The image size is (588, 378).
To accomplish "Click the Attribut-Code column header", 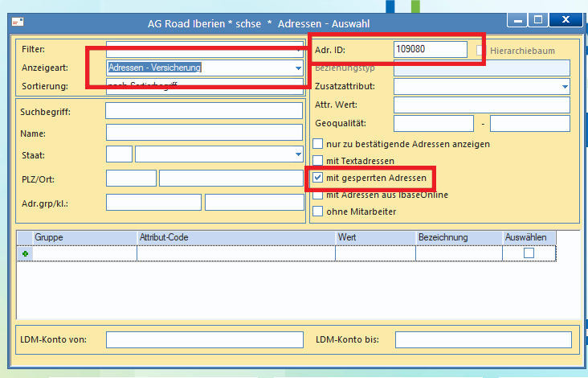I will coord(236,237).
